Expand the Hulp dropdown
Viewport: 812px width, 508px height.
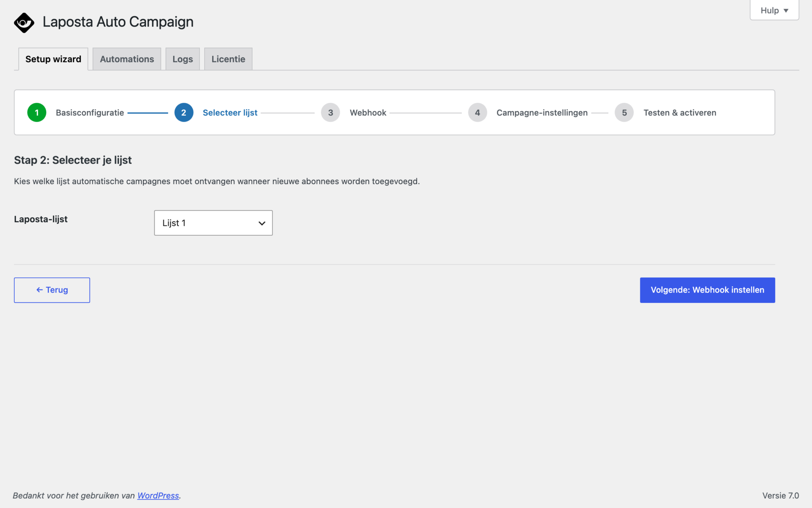(x=774, y=10)
